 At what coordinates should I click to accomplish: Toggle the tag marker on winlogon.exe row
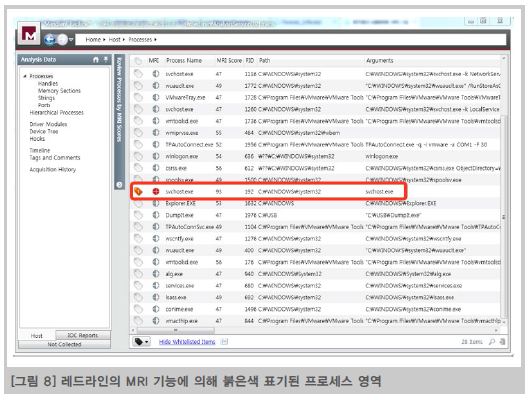click(138, 156)
